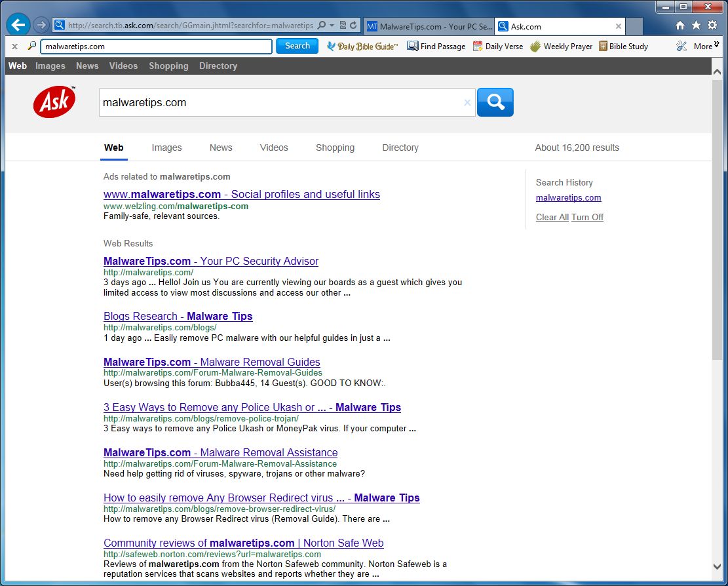Open Favorites star icon
The image size is (728, 586).
coord(696,26)
